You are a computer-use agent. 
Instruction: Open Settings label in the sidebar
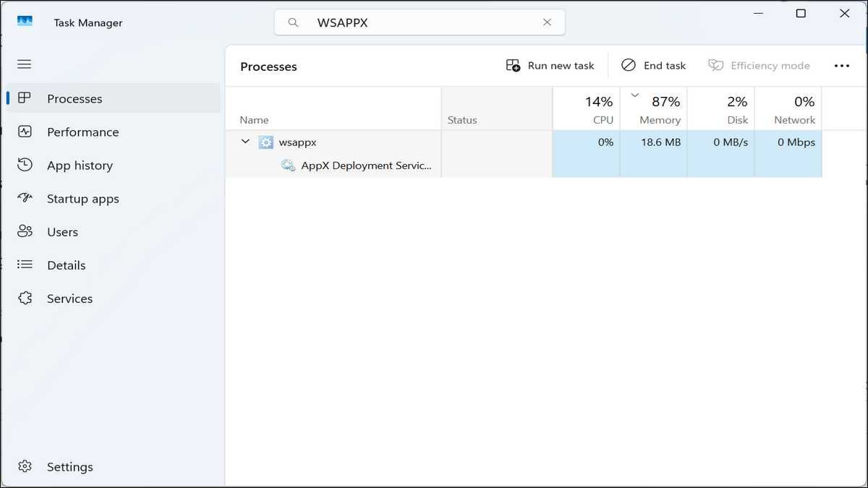click(69, 467)
